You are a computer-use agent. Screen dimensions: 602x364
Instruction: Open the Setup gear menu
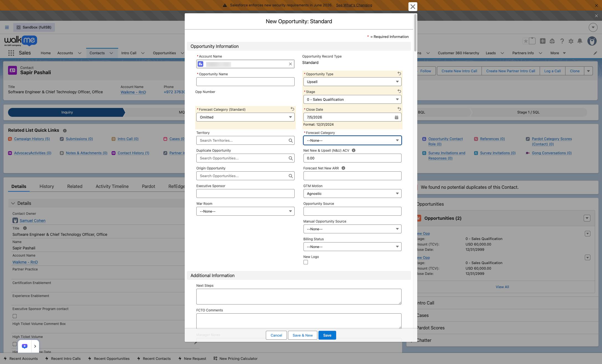point(571,41)
